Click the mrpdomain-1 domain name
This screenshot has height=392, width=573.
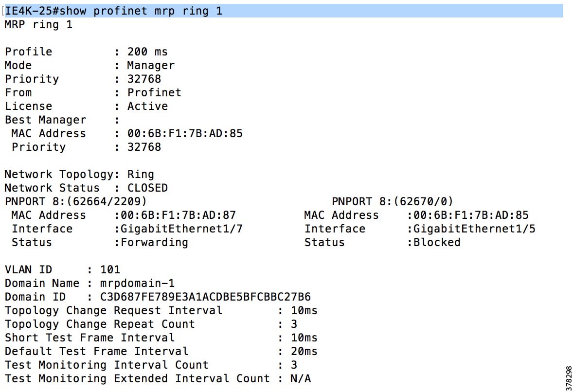137,283
